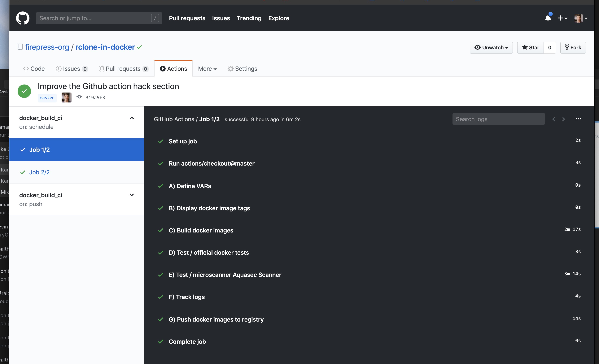Open Job 2/2 details

click(x=39, y=172)
